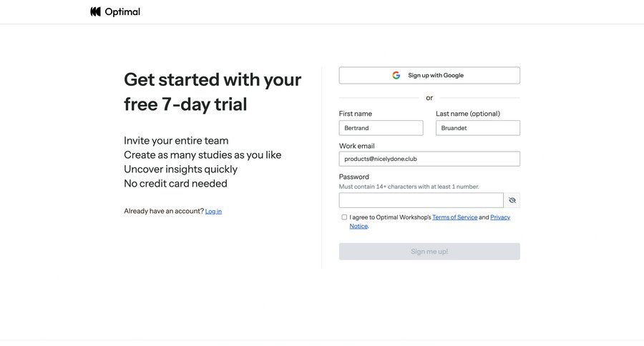
Task: Focus the Last name field containing Bruandet
Action: [x=478, y=128]
